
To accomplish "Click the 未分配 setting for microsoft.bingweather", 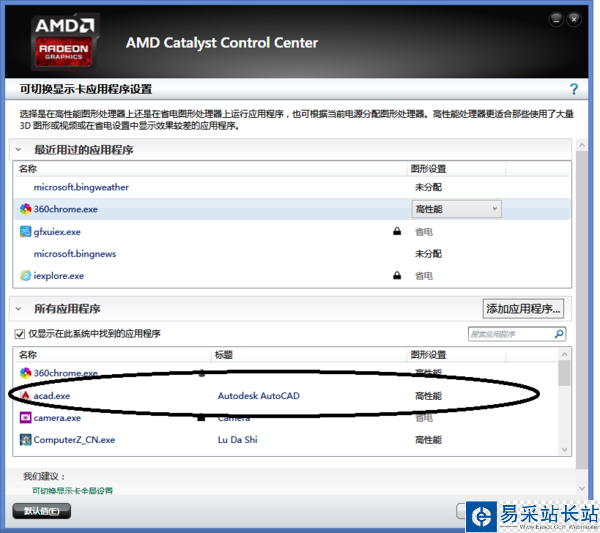I will (x=428, y=187).
